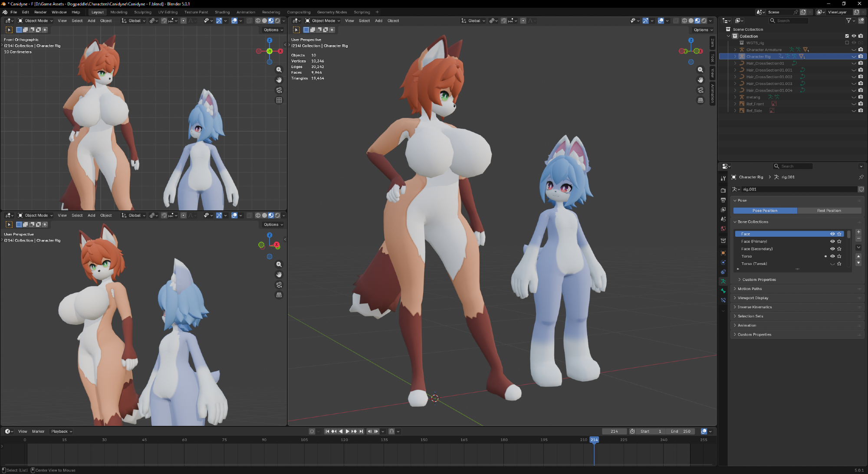Pin the properties editor context
Viewport: 868px width, 474px height.
pos(861,177)
